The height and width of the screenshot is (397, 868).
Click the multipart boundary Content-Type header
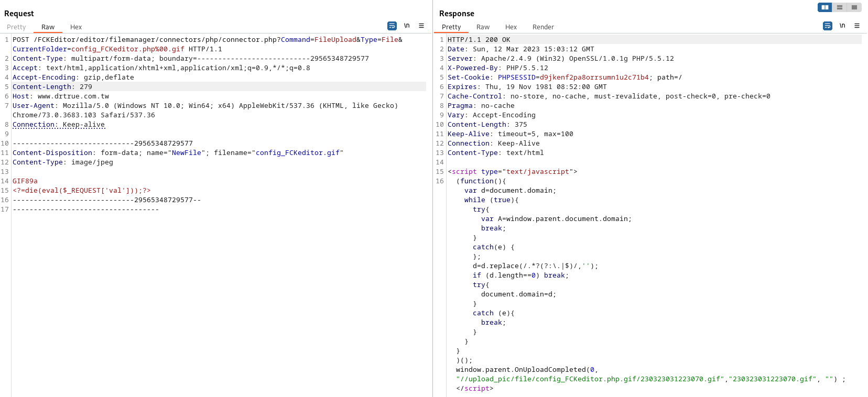click(x=191, y=59)
